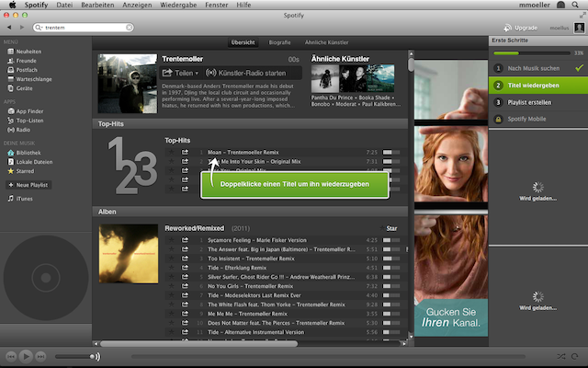
Task: Open Postfach inbox in the sidebar
Action: point(22,70)
